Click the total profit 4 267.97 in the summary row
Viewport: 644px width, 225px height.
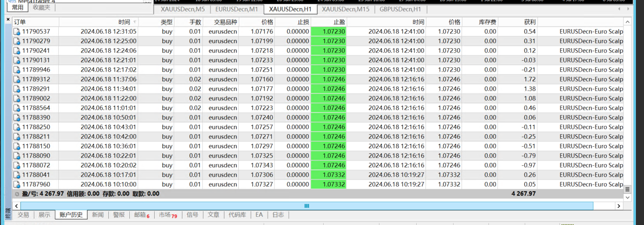pos(523,194)
